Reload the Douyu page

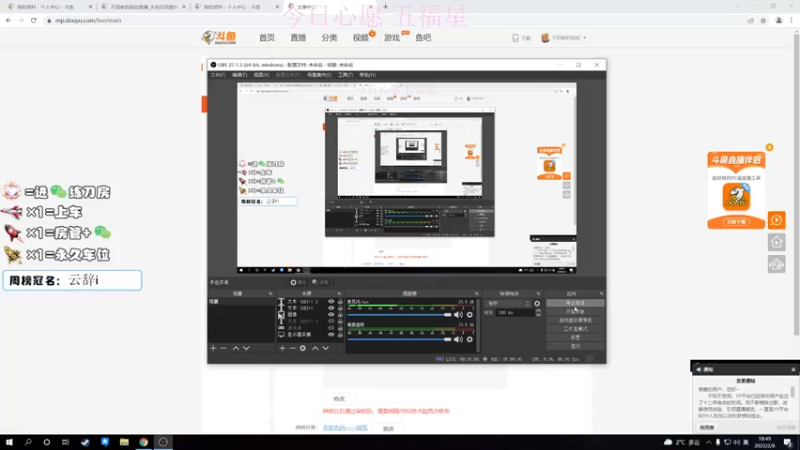(x=34, y=20)
